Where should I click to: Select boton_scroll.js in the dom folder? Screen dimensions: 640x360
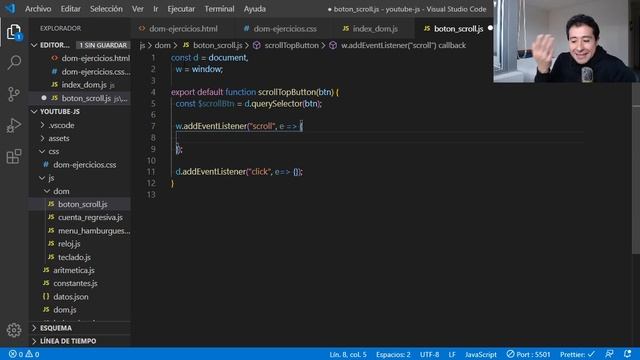80,204
